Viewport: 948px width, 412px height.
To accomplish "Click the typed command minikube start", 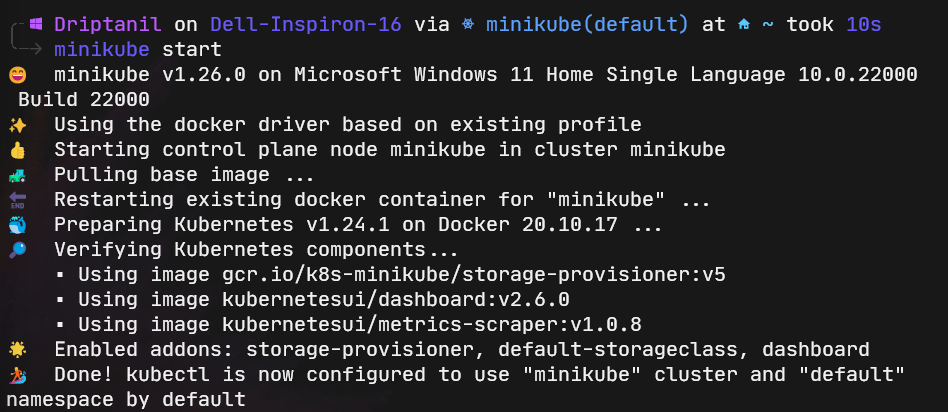I will pyautogui.click(x=138, y=49).
